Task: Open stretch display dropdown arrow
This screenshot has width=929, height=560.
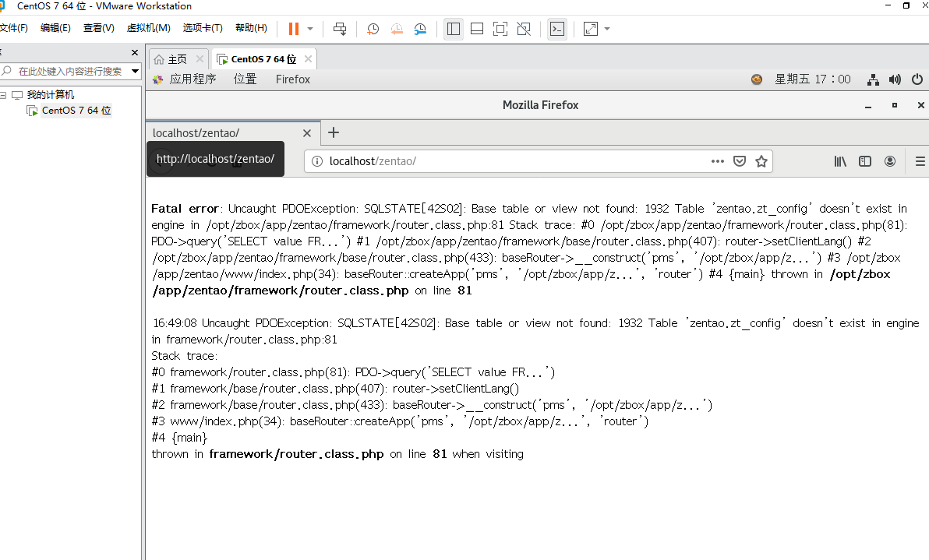Action: point(606,28)
